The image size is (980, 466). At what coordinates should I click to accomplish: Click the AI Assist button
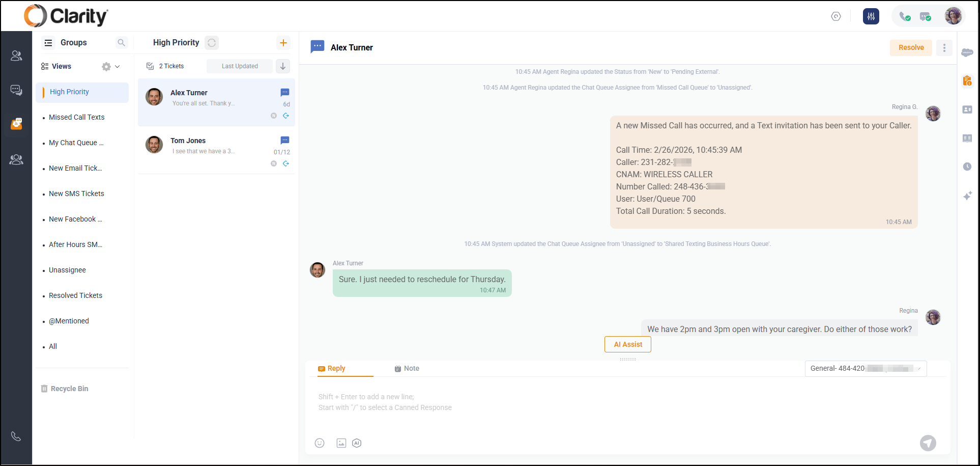[x=627, y=344]
